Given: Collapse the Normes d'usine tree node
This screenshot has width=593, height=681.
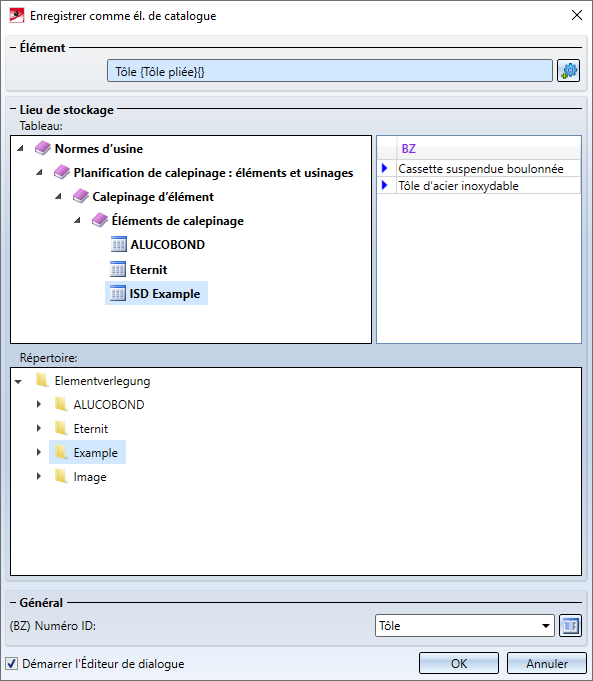Looking at the screenshot, I should coord(20,149).
